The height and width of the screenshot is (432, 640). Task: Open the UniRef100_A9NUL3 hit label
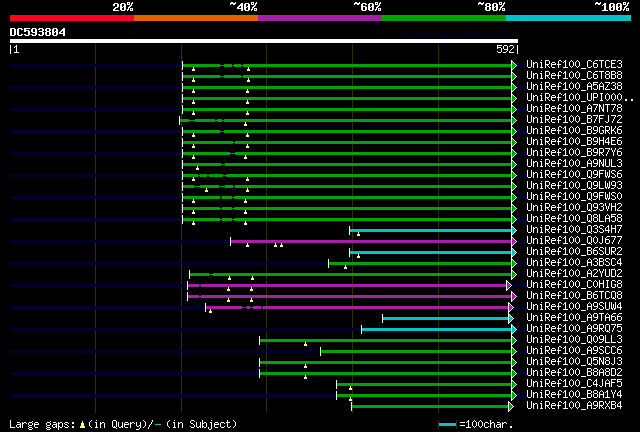tap(574, 164)
